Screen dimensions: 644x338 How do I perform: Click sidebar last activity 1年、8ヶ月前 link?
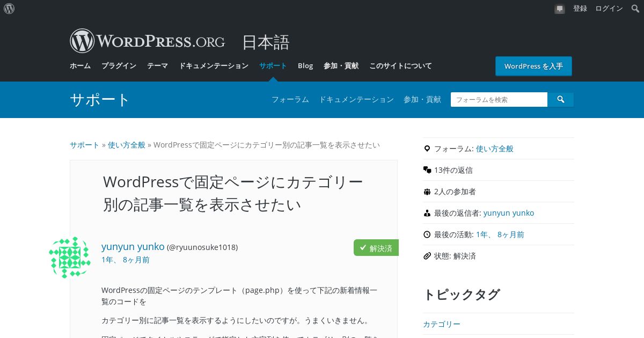(x=500, y=234)
